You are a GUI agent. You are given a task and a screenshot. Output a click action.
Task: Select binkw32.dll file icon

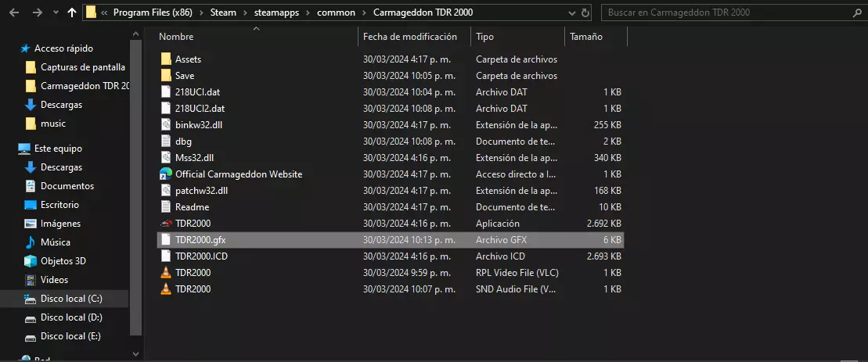click(x=165, y=125)
